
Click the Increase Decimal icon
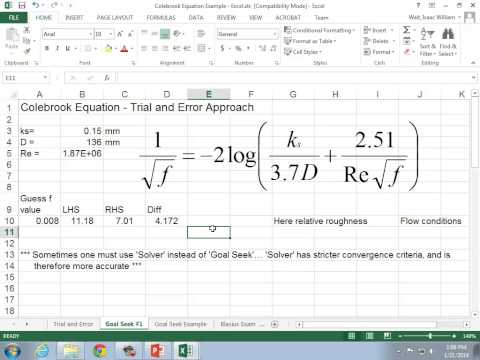262,49
